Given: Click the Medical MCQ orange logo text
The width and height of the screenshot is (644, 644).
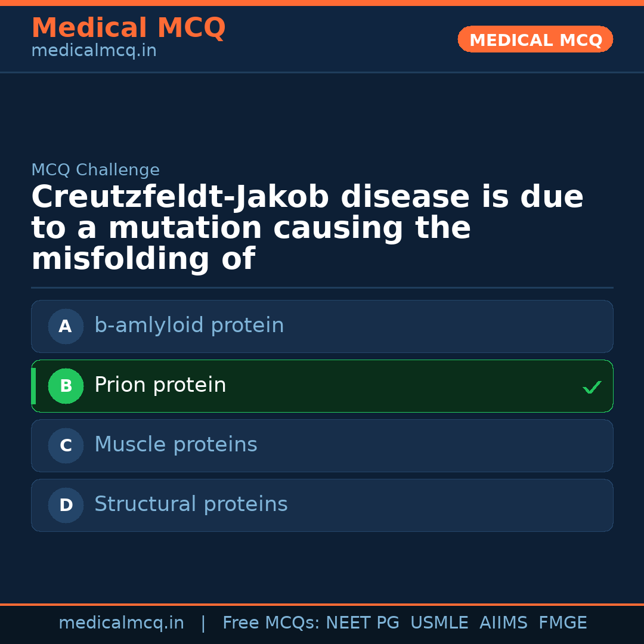Looking at the screenshot, I should point(128,28).
